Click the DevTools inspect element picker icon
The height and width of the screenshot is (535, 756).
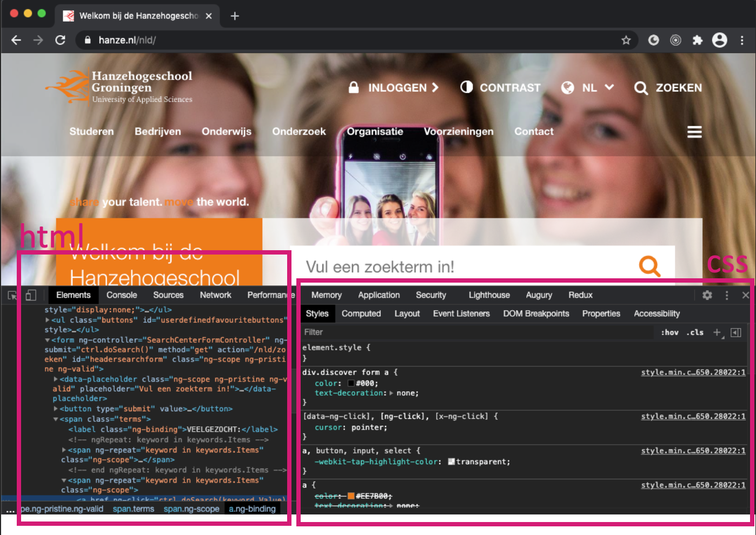click(12, 295)
